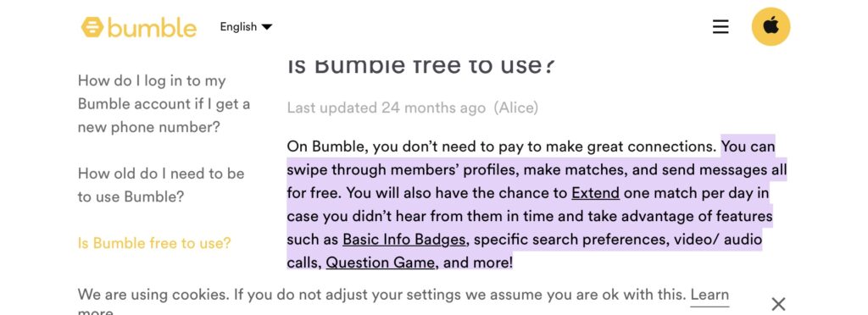Click the Bumble hexagon logo icon
Image resolution: width=868 pixels, height=315 pixels.
tap(92, 27)
